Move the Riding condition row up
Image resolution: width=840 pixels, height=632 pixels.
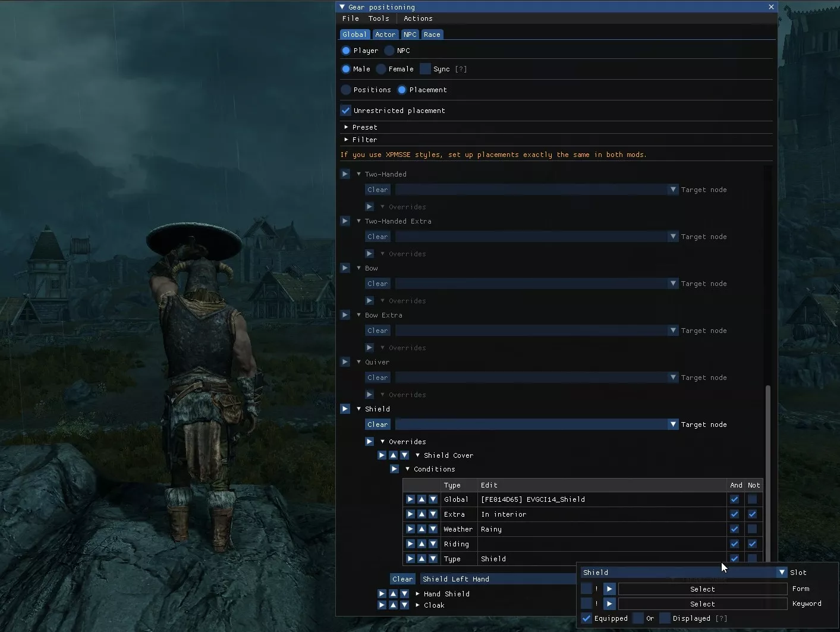[x=421, y=544]
